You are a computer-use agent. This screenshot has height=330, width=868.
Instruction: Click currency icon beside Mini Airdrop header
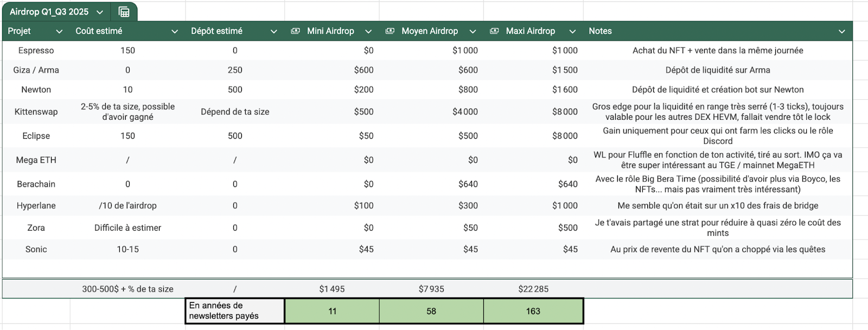tap(295, 31)
